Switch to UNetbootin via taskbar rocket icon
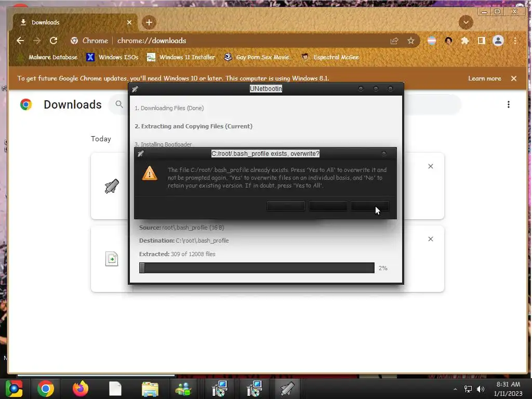Viewport: 532px width, 399px height. tap(287, 389)
